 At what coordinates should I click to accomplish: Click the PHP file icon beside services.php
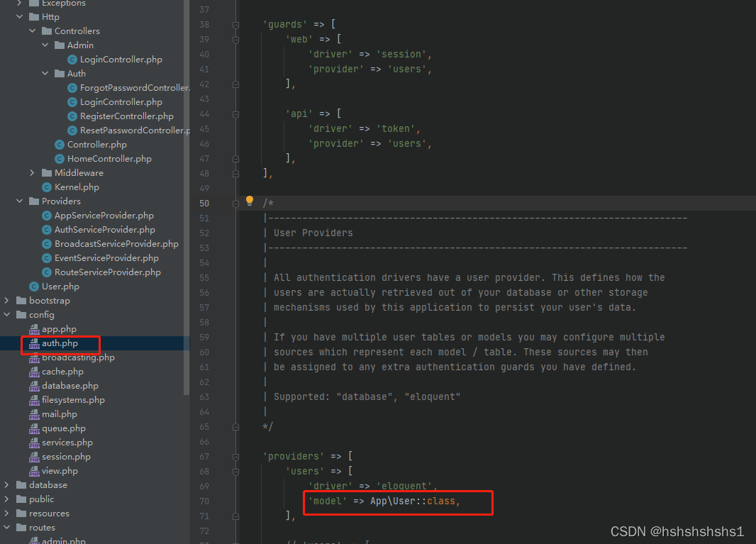point(34,443)
